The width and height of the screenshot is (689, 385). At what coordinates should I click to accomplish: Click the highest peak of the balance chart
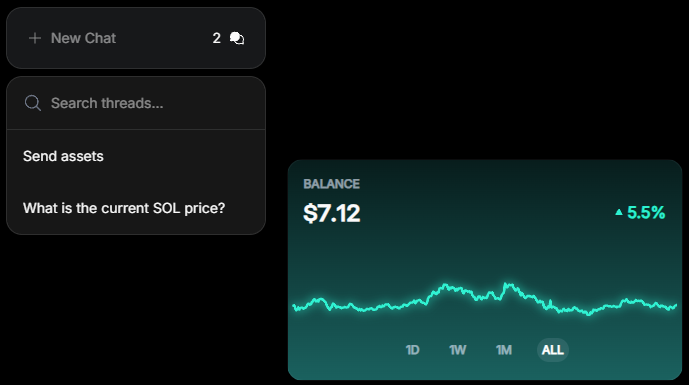[506, 284]
